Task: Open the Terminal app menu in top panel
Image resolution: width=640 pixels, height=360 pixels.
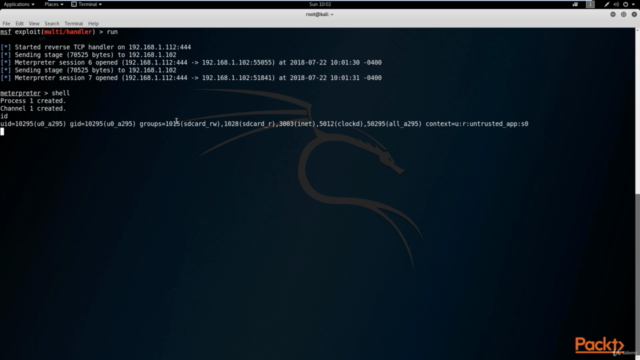Action: [87, 4]
